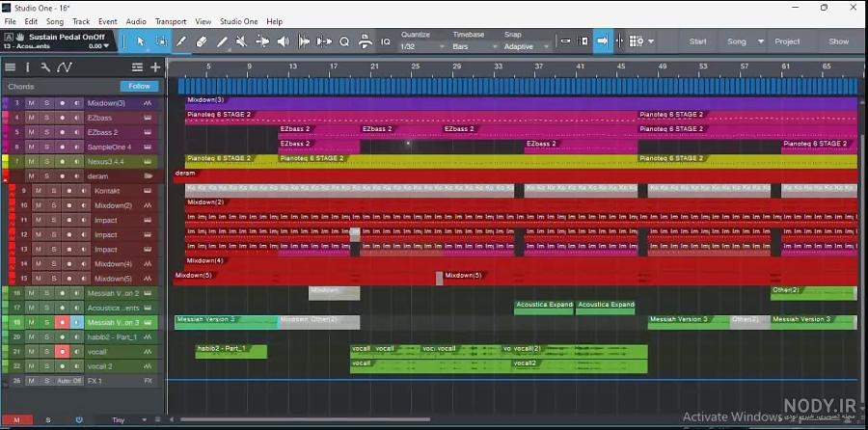Open the track inspector (i) icon
Image resolution: width=868 pixels, height=430 pixels.
28,67
